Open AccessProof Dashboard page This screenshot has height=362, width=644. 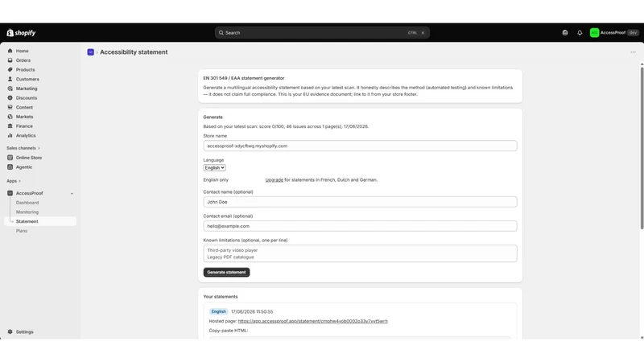click(27, 203)
